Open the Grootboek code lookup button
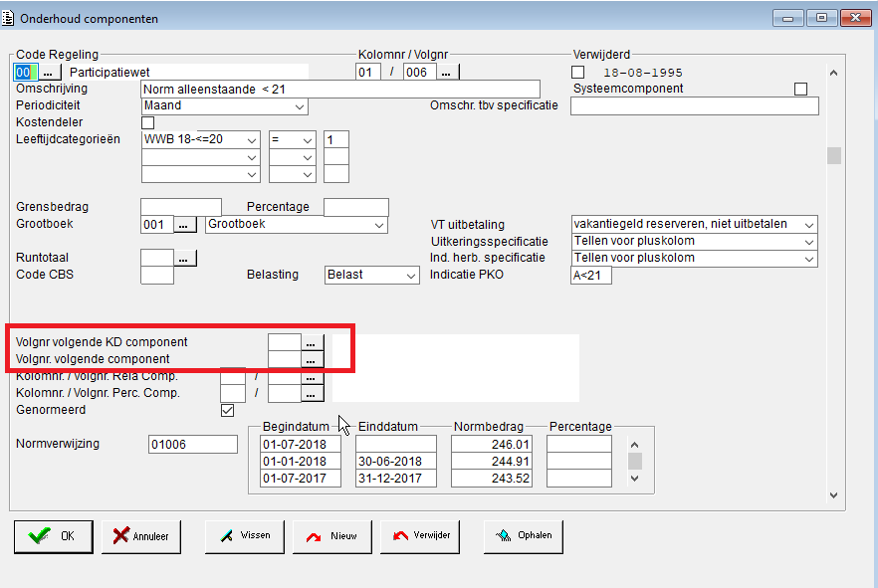 click(x=184, y=225)
